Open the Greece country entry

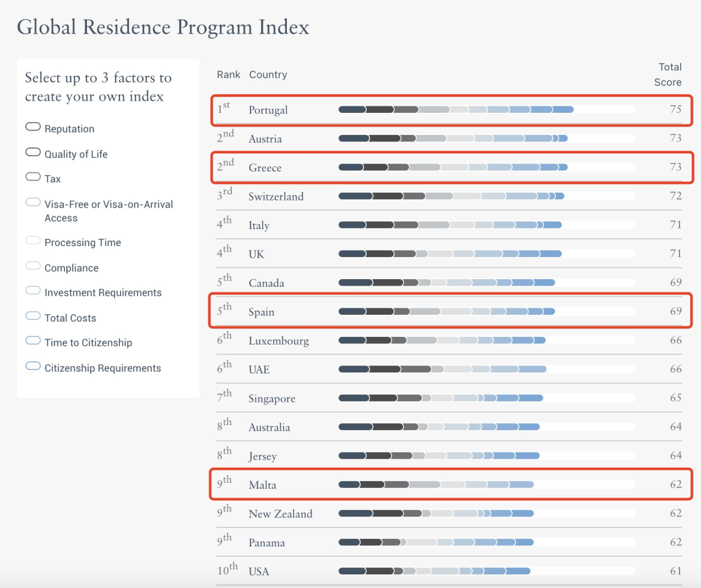[265, 168]
